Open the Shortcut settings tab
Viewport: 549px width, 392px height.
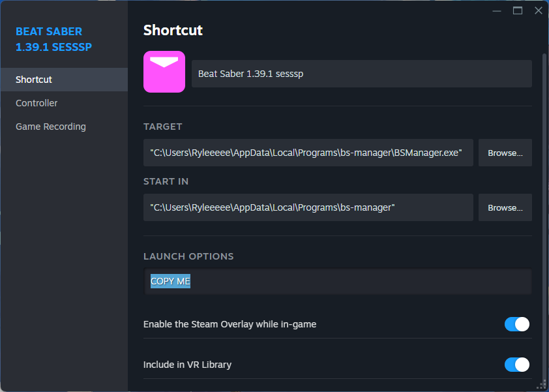[64, 80]
